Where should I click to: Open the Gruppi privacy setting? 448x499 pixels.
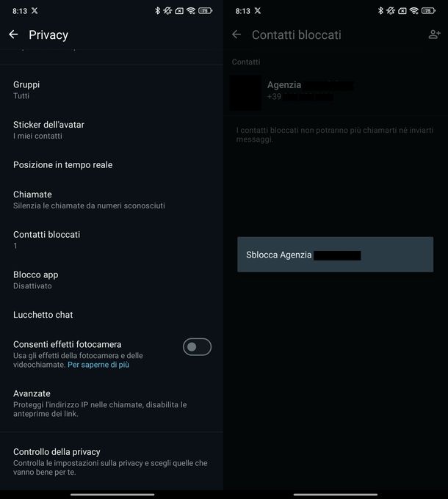pos(26,90)
